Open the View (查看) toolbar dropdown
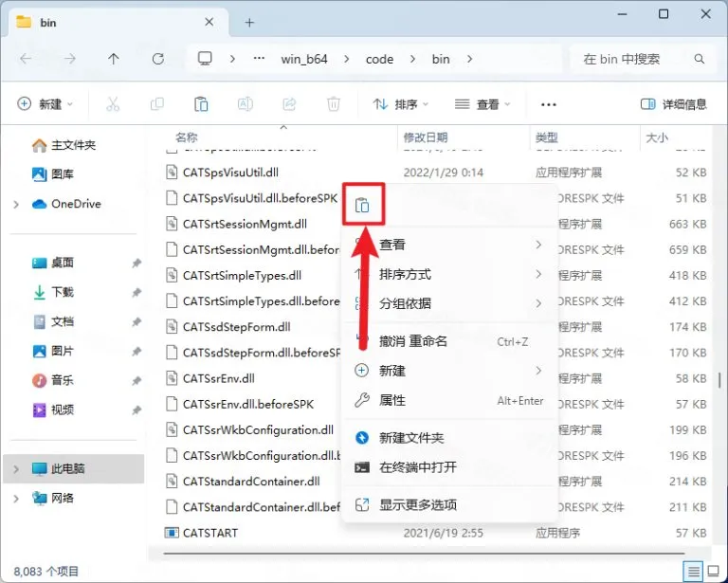The image size is (728, 583). [482, 104]
